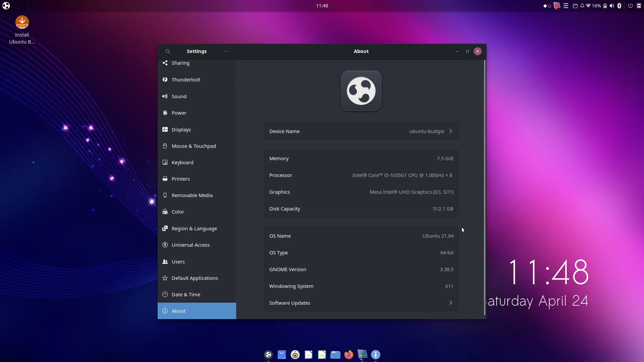Switch to the second workspace dot
Screen dimensions: 644x362
tap(549, 6)
